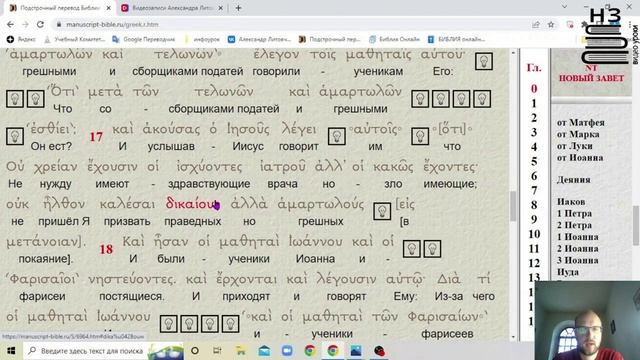
Task: Open the от Марка book link
Action: click(578, 134)
